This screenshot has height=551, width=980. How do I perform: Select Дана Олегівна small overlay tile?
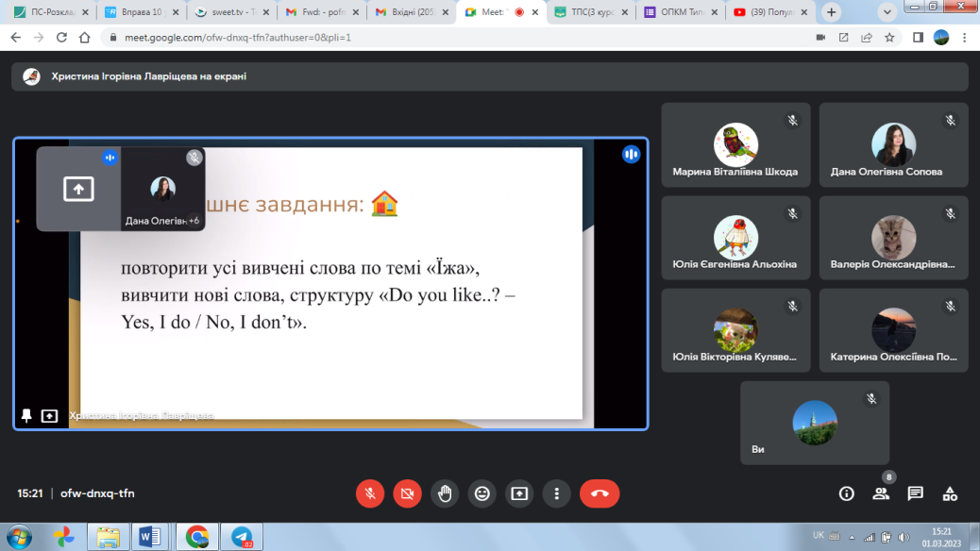click(162, 189)
